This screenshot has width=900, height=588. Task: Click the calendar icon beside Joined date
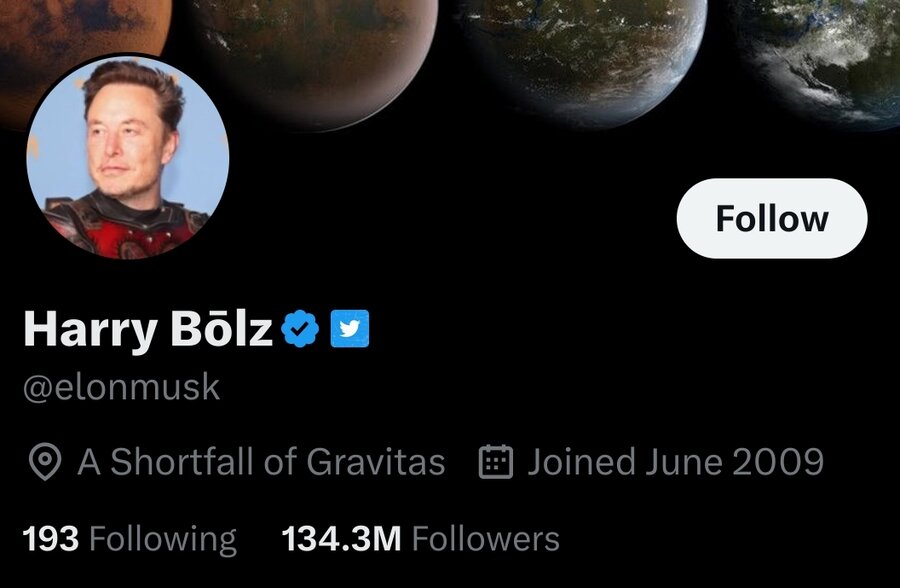[x=496, y=462]
